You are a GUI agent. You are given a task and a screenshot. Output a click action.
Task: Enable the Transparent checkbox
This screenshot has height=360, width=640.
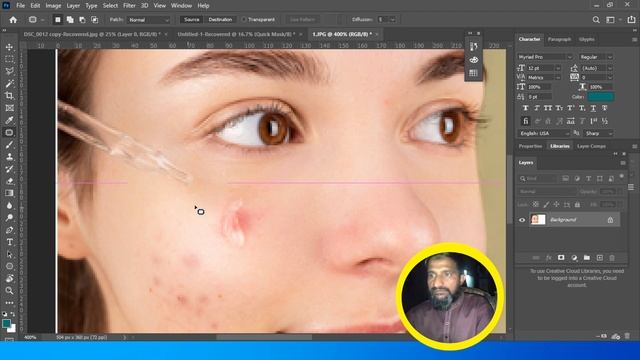[244, 20]
